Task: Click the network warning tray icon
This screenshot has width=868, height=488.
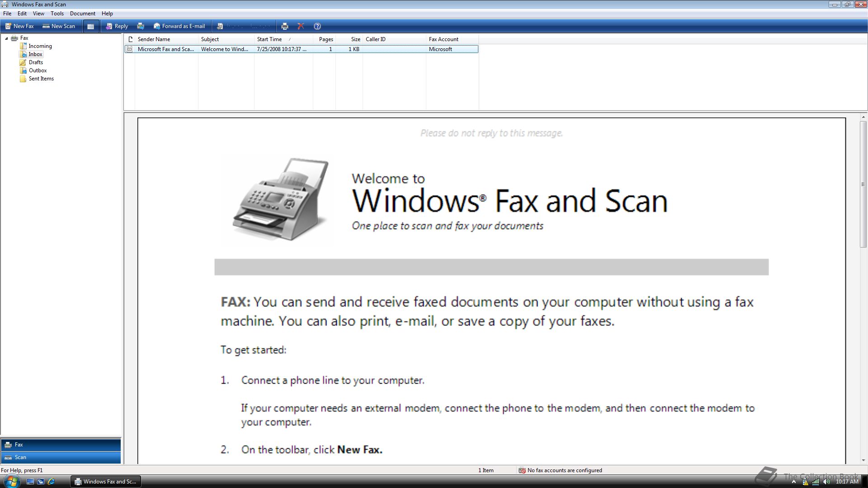Action: click(805, 482)
